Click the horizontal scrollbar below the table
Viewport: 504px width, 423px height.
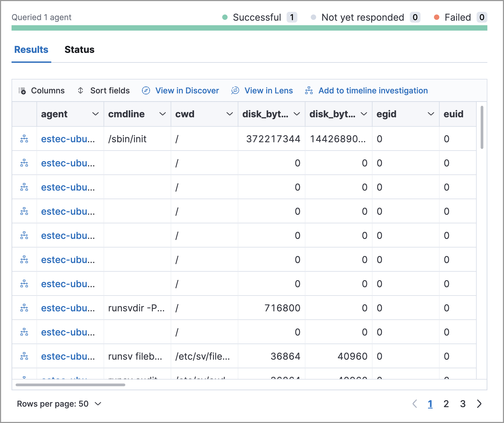[71, 385]
